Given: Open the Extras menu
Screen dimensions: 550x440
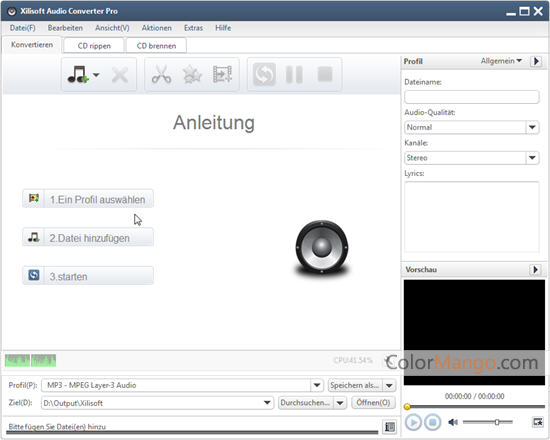Looking at the screenshot, I should [193, 28].
